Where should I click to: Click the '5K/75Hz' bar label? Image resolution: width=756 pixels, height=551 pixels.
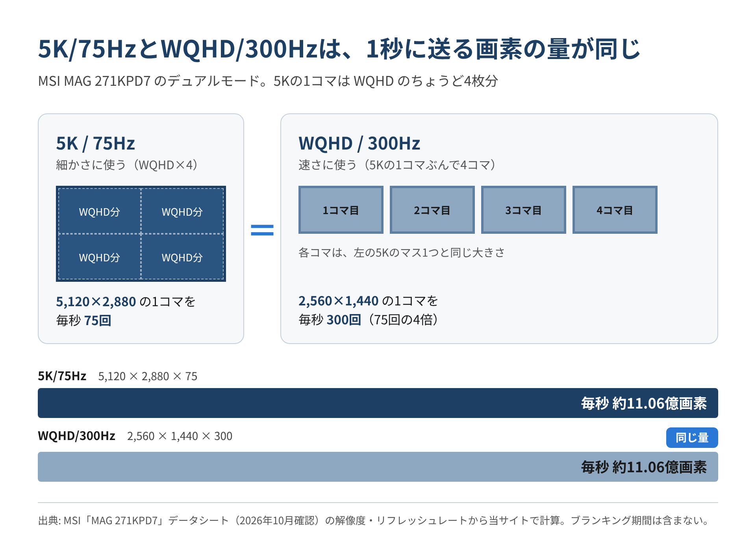pyautogui.click(x=62, y=376)
